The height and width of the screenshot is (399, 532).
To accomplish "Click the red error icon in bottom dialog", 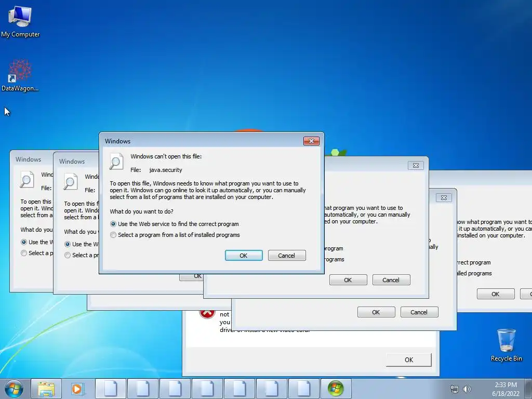I will [x=207, y=313].
